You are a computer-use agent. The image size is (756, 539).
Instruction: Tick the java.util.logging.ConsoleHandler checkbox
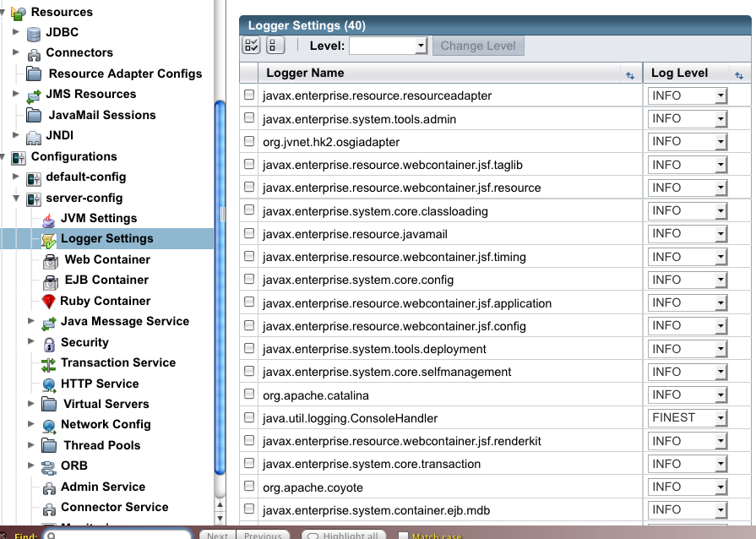coord(249,417)
